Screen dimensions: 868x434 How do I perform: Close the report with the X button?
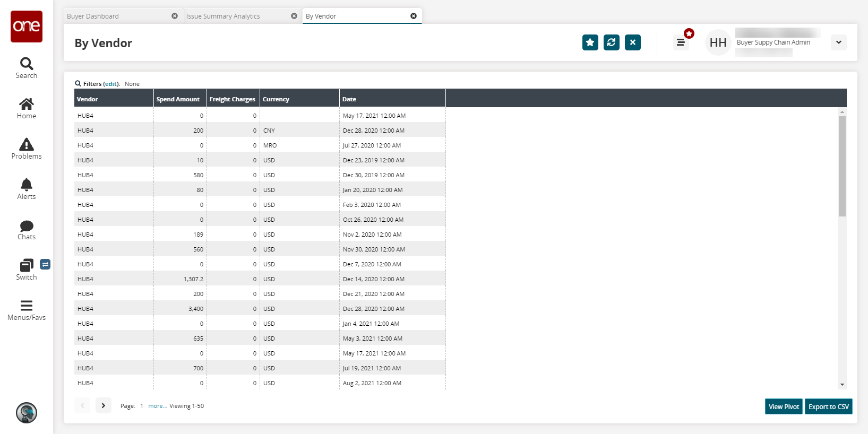[632, 42]
